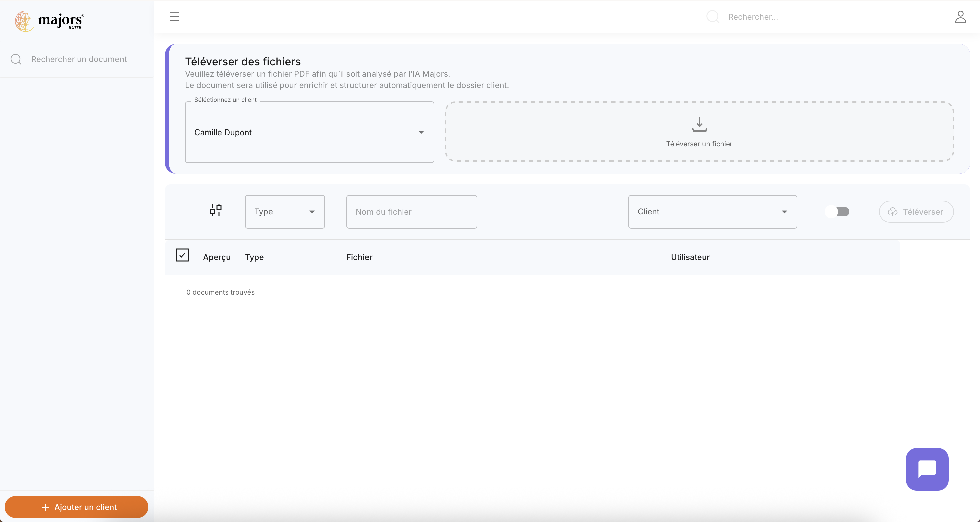
Task: Click the user profile icon
Action: click(x=960, y=17)
